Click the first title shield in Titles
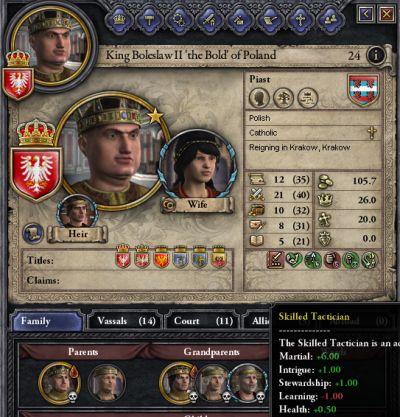 [x=123, y=256]
